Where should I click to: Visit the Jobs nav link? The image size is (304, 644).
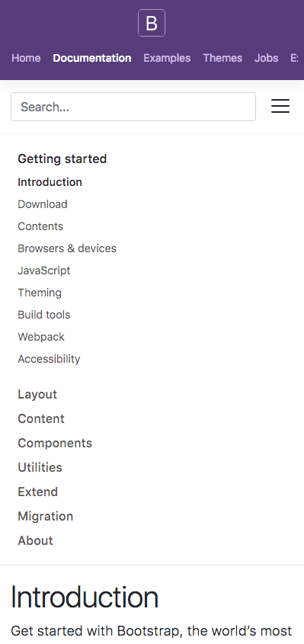pyautogui.click(x=266, y=58)
